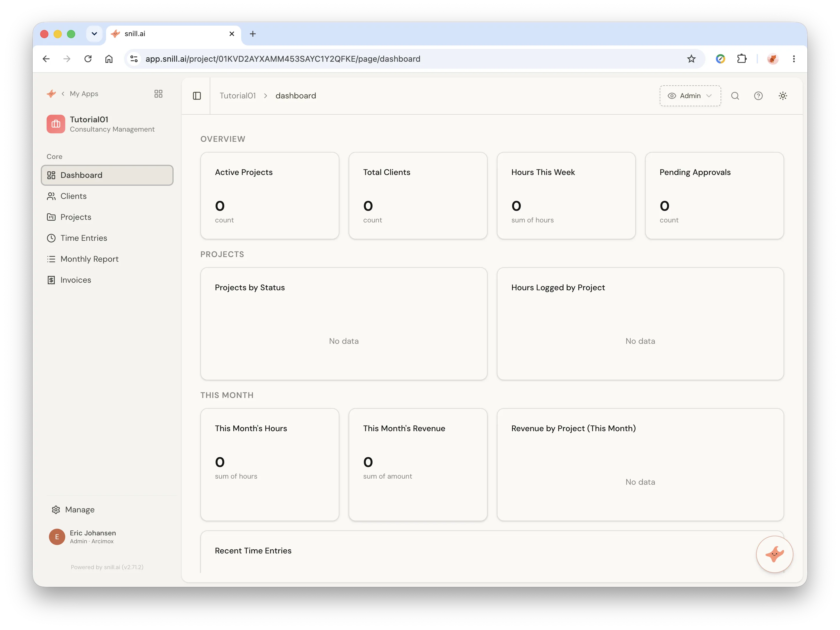Open the Active Projects card

tap(270, 196)
